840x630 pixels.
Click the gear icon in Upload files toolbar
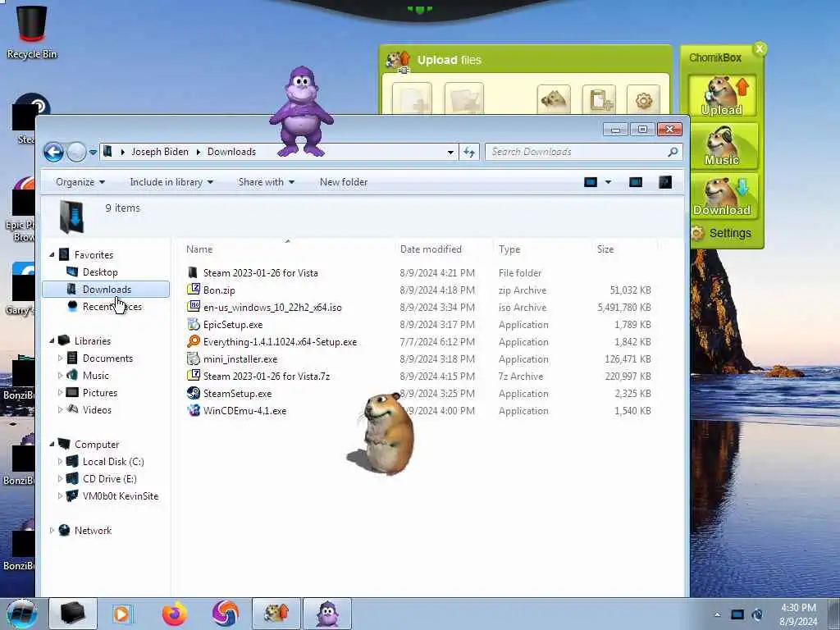[x=643, y=99]
